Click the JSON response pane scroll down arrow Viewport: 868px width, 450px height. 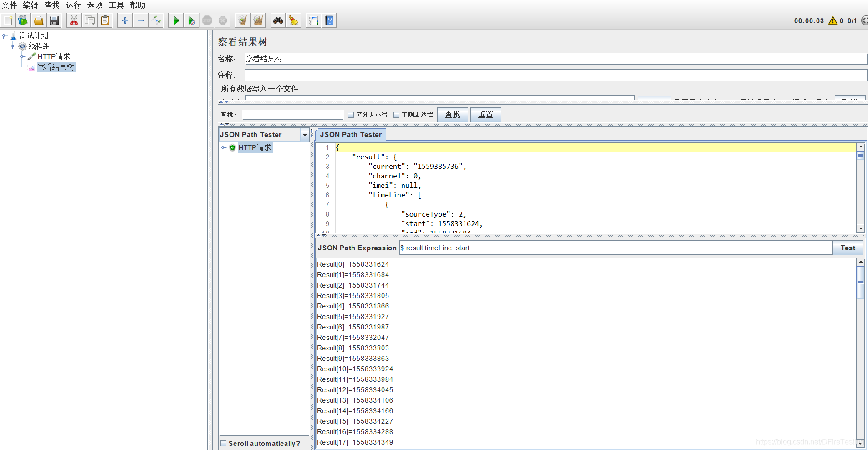coord(860,228)
